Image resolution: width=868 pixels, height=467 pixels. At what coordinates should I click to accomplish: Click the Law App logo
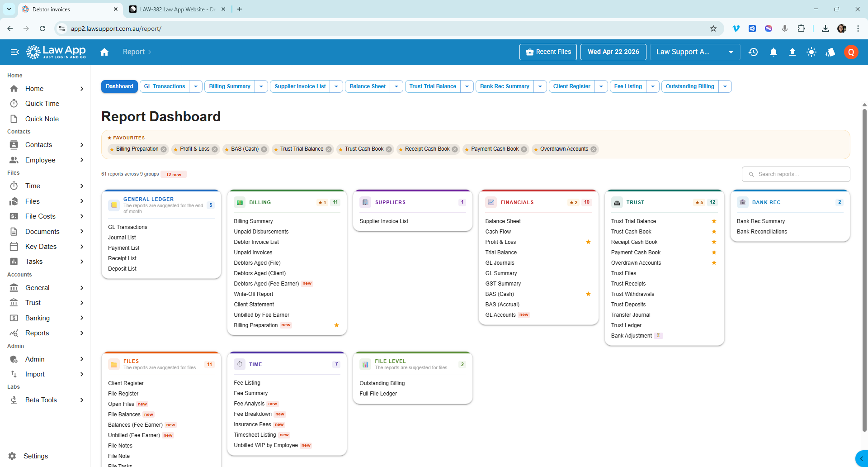56,52
